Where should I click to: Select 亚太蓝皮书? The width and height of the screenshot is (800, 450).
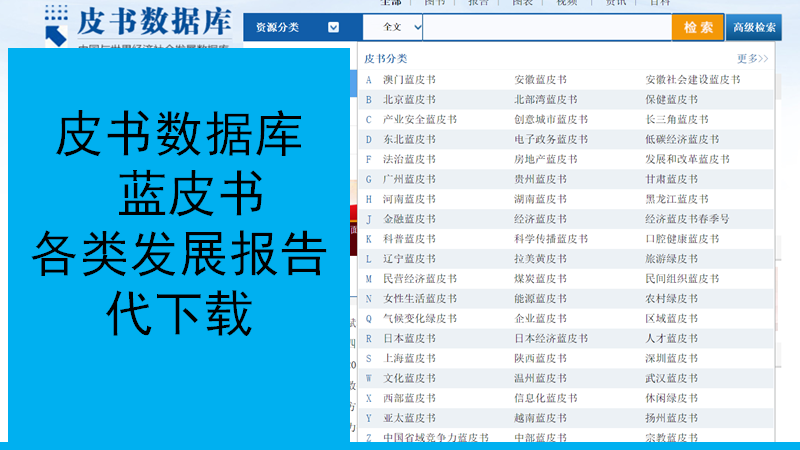click(409, 418)
